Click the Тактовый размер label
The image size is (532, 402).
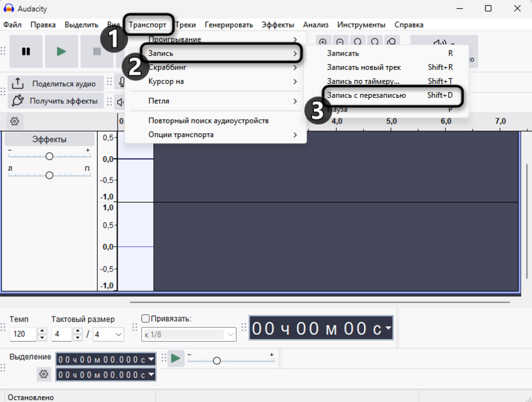pos(82,319)
